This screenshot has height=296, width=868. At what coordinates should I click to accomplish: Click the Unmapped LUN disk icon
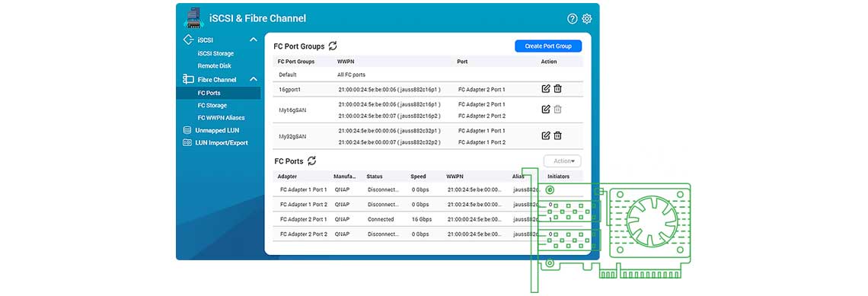pos(187,131)
